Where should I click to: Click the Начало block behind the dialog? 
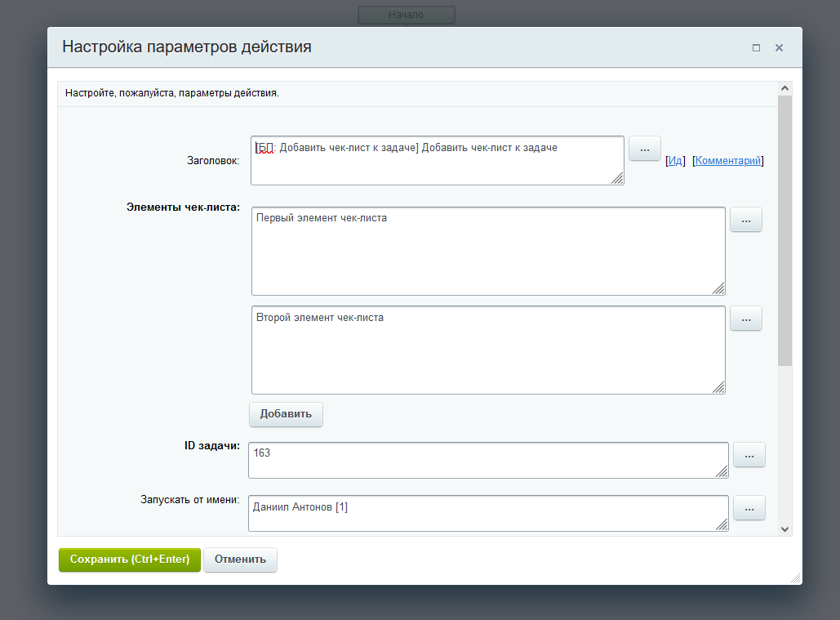pyautogui.click(x=406, y=15)
